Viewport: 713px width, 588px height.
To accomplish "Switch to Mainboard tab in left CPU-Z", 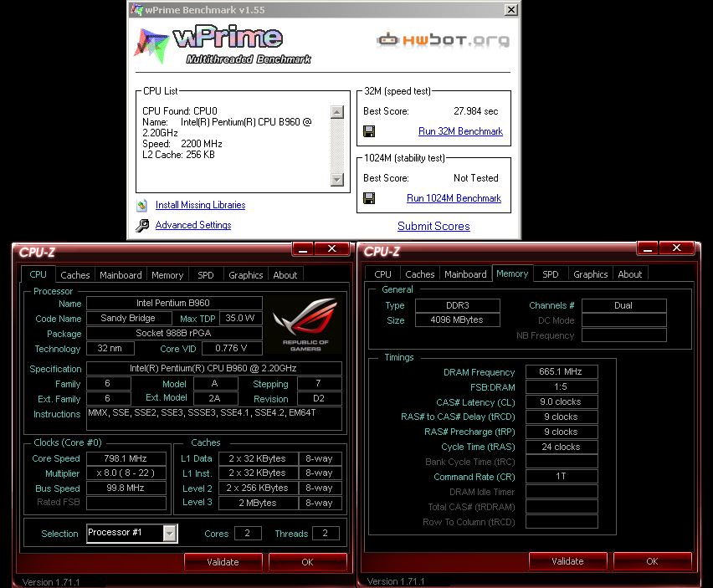I will click(121, 275).
